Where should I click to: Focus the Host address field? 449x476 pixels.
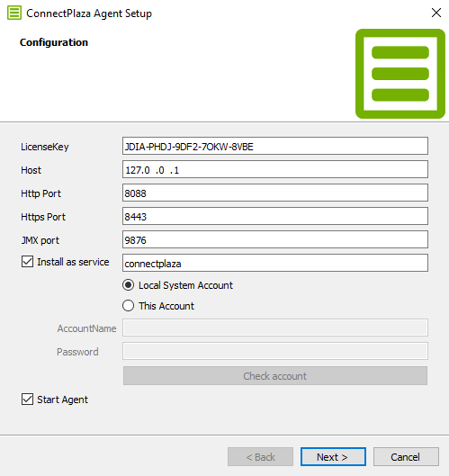click(x=275, y=169)
